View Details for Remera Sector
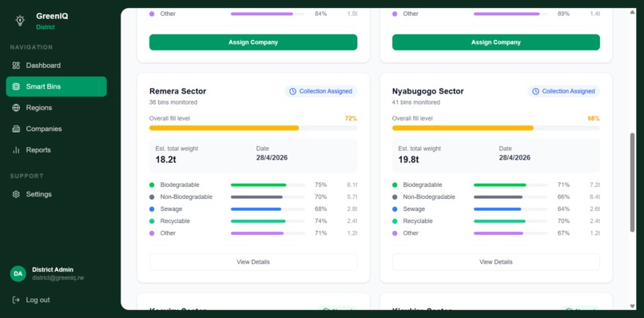This screenshot has height=318, width=644. [x=253, y=262]
